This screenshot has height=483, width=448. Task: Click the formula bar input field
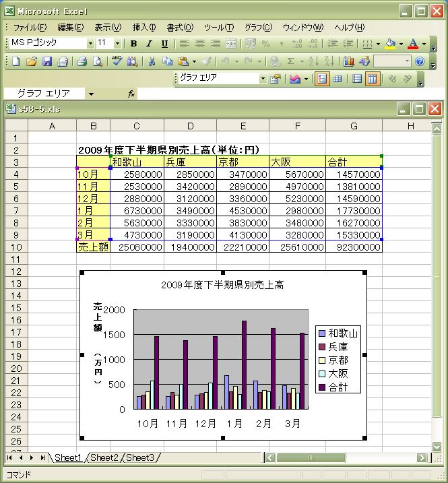point(290,94)
